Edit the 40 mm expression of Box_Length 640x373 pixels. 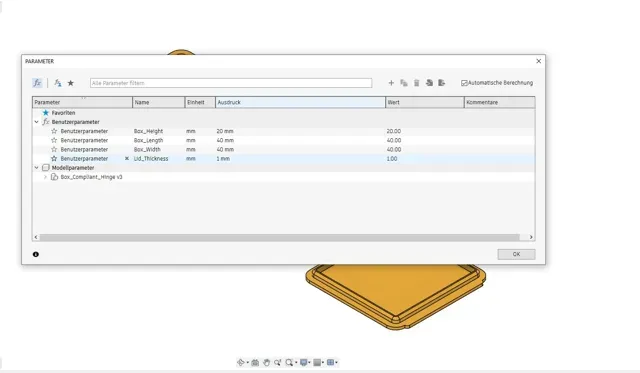coord(225,140)
